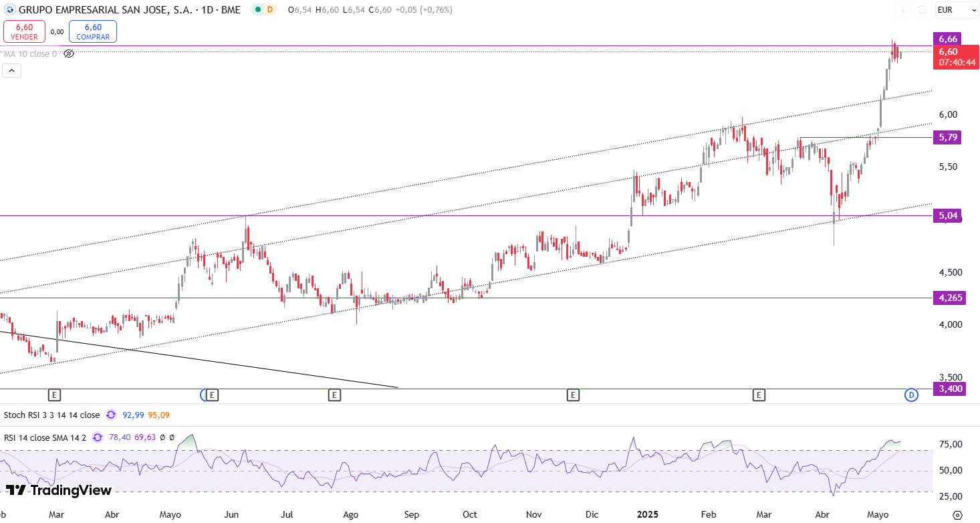Click the purple 6,66 price line label

pos(949,39)
